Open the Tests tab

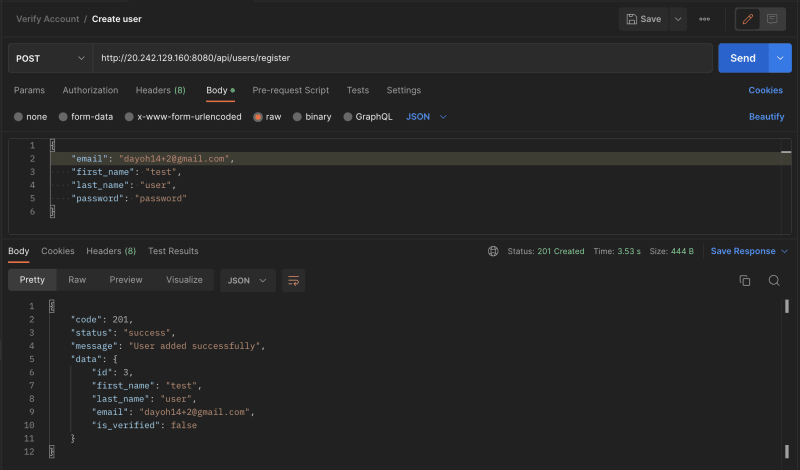coord(358,90)
